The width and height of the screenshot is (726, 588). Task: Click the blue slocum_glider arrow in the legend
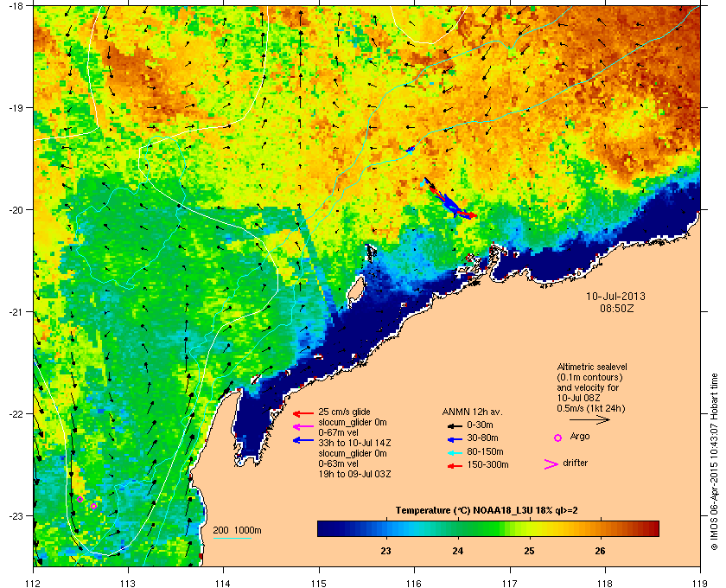click(303, 440)
